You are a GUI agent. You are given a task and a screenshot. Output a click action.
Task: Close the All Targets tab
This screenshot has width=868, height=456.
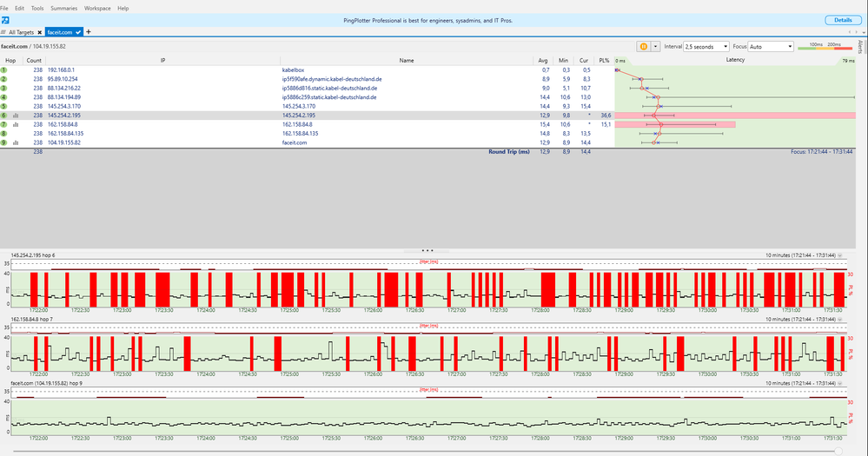pyautogui.click(x=40, y=32)
